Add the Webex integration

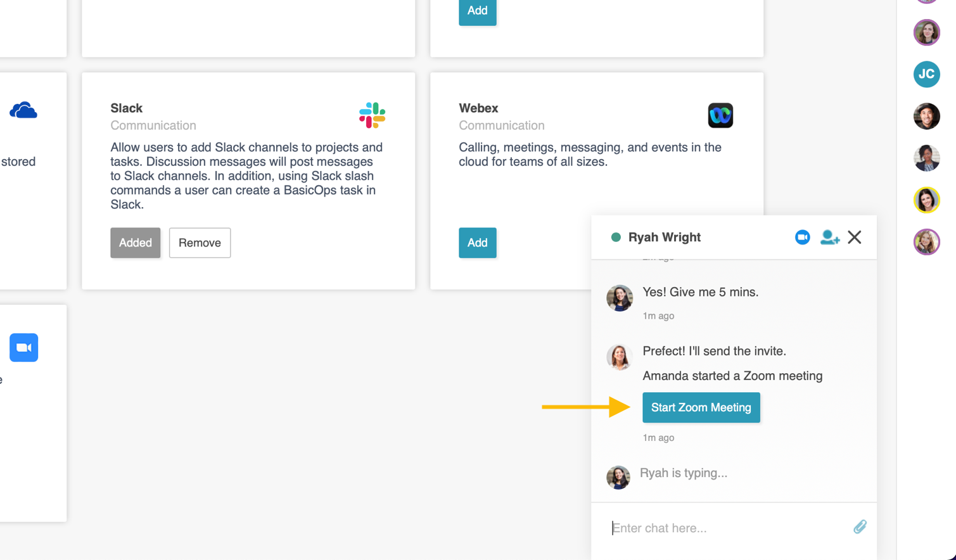478,243
